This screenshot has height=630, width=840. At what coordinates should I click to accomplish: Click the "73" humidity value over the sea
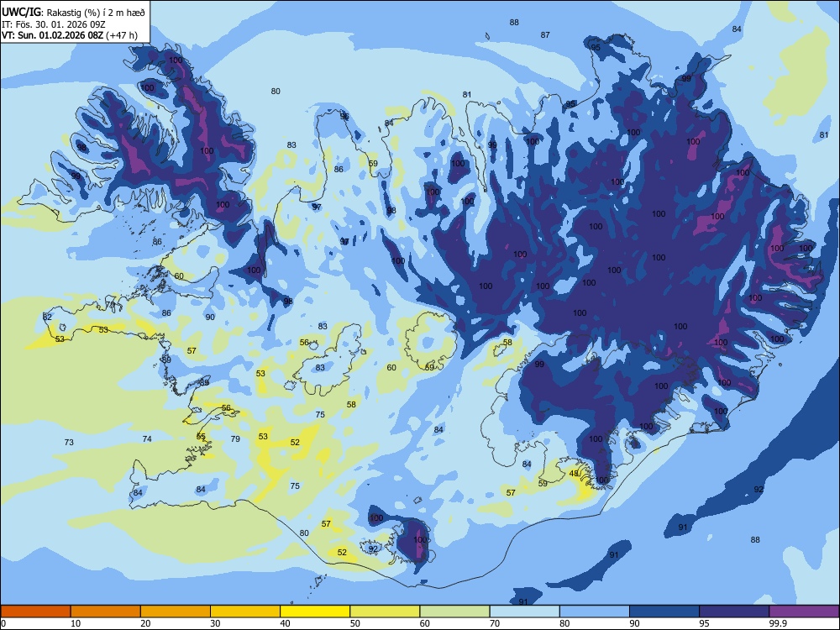pos(69,443)
